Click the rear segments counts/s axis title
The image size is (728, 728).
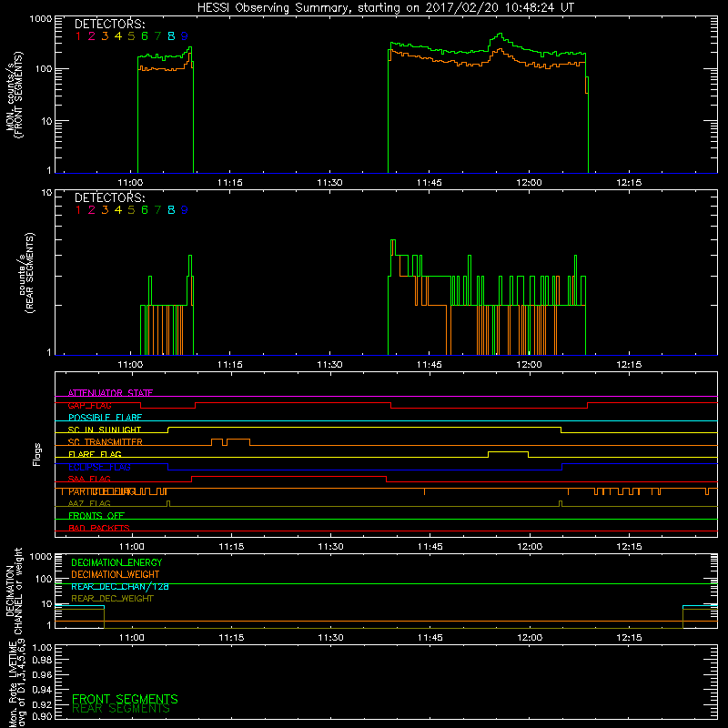coord(26,273)
